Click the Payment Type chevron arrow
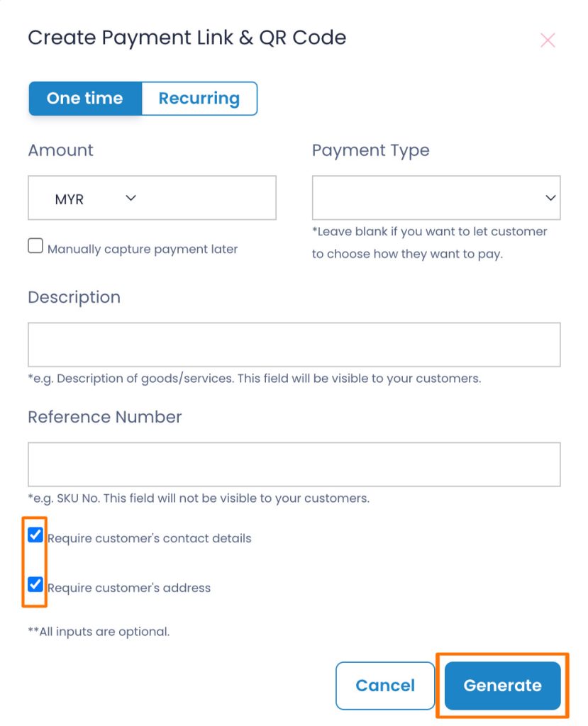Screen dimensions: 588x726 coord(550,199)
